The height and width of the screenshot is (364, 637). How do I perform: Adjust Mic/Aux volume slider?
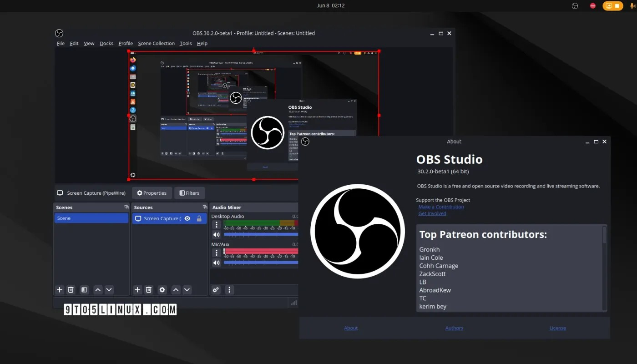point(261,263)
